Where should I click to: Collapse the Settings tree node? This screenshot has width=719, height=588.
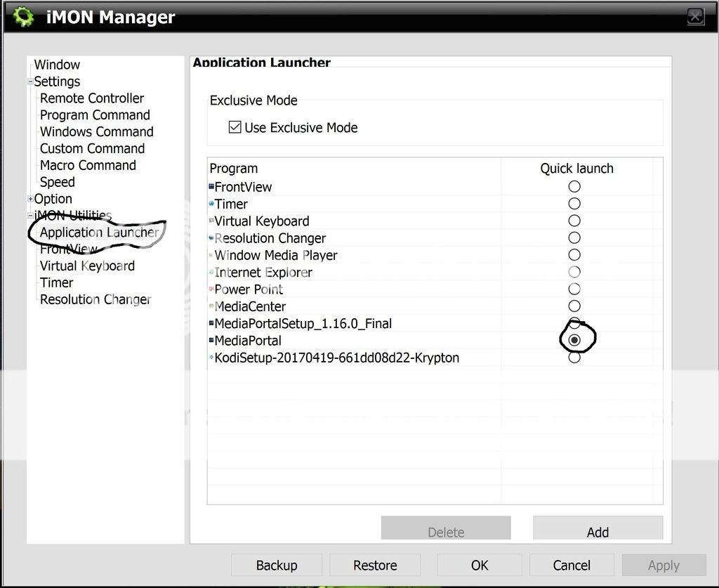(30, 81)
